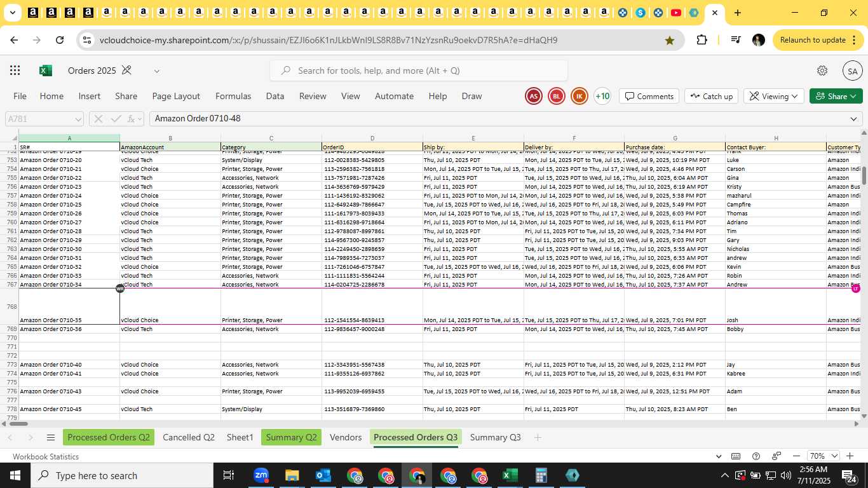Open the 70% zoom level dropdown
Image resolution: width=868 pixels, height=488 pixels.
point(824,456)
